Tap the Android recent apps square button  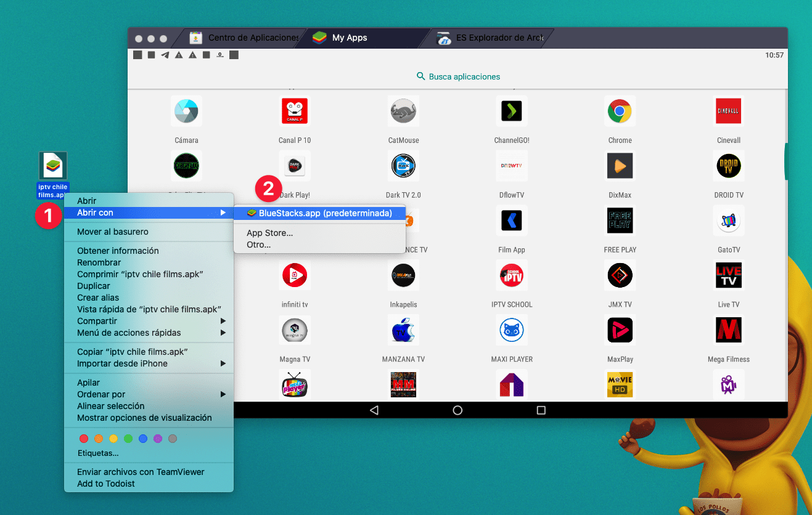[541, 410]
